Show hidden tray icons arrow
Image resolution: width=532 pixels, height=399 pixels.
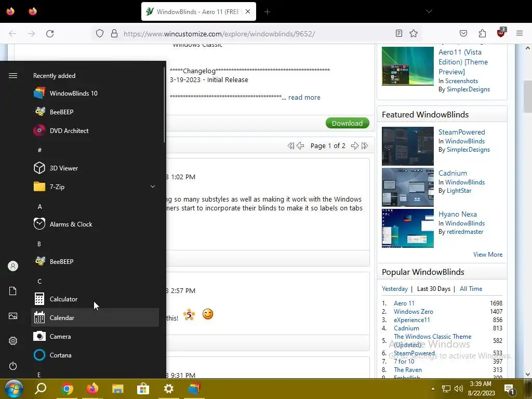point(433,389)
